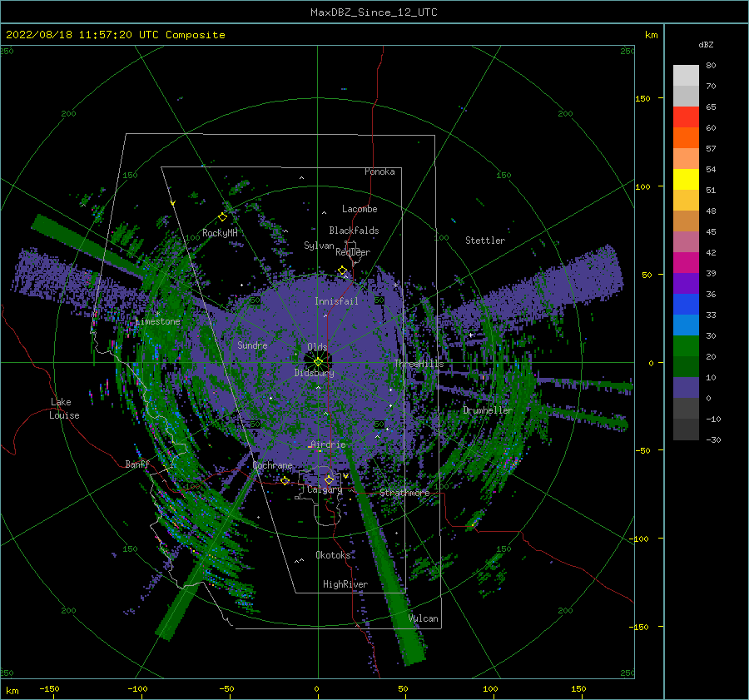This screenshot has width=749, height=700.
Task: Click the yellow diamond marker above the Calgary label
Action: (x=329, y=479)
